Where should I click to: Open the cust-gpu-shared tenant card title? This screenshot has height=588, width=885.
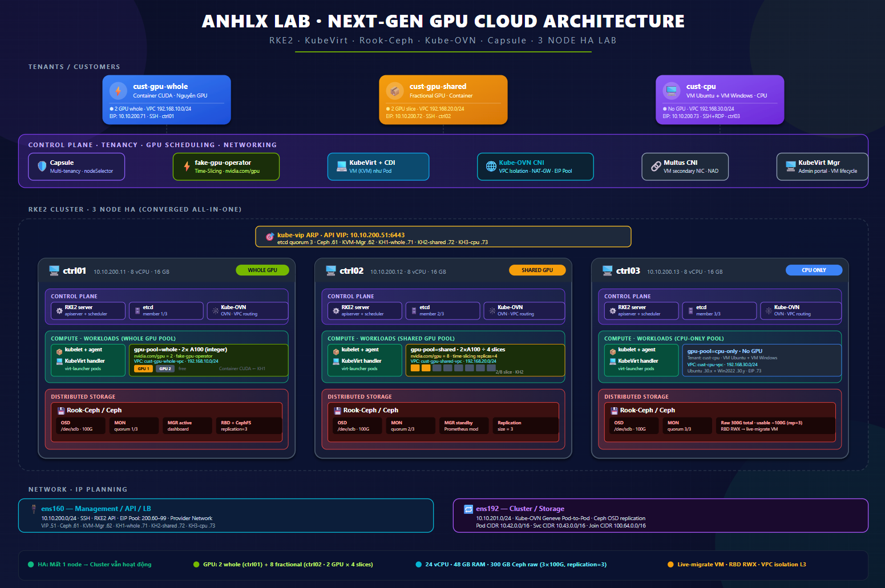tap(438, 87)
